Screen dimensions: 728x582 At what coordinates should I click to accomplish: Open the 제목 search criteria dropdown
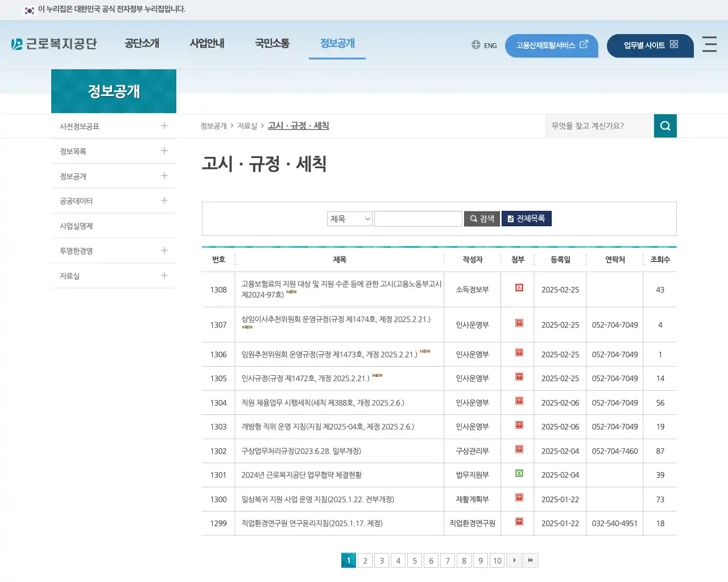click(x=349, y=218)
